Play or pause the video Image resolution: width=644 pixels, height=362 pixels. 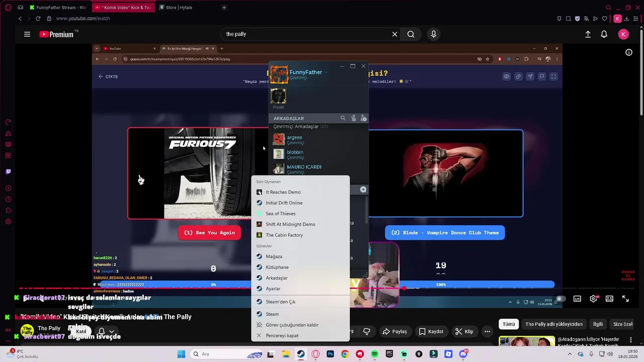click(26, 299)
